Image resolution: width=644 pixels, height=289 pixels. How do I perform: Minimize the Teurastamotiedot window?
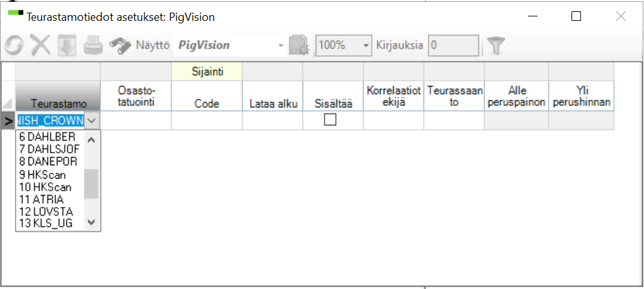click(x=532, y=16)
